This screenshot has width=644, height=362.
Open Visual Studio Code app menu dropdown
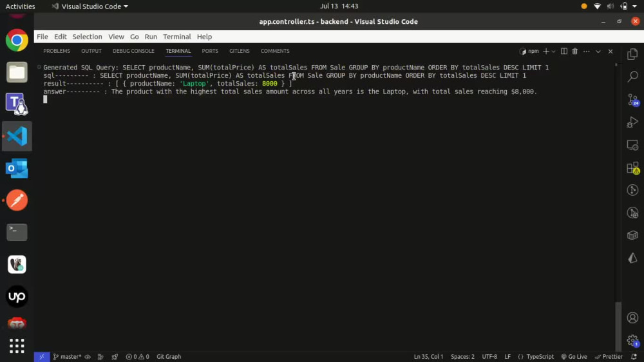pos(90,6)
